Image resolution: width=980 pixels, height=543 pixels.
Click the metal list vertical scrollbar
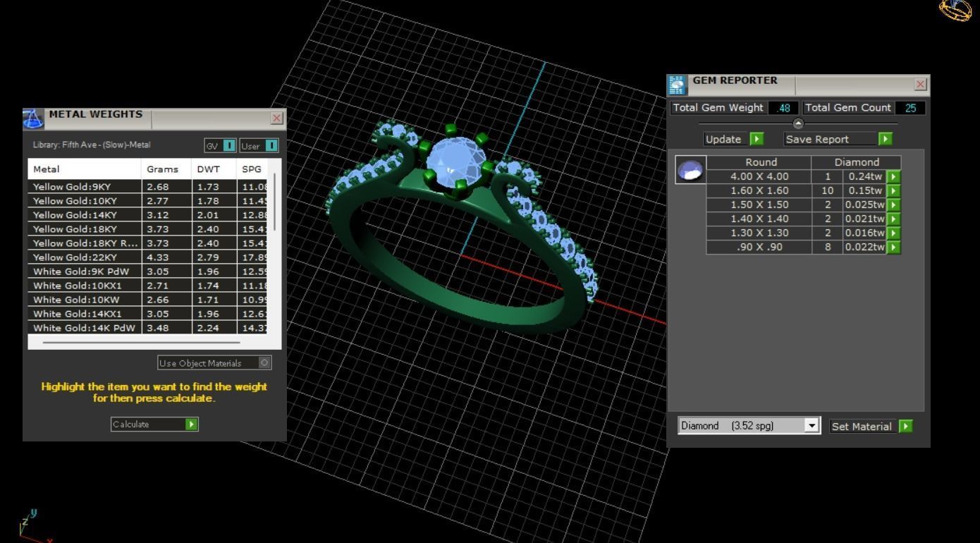pos(274,200)
